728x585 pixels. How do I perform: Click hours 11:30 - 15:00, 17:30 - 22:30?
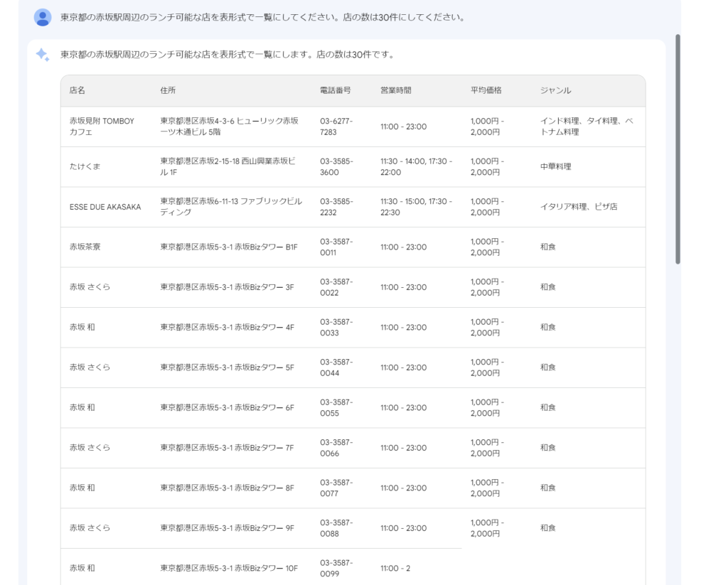pos(416,207)
